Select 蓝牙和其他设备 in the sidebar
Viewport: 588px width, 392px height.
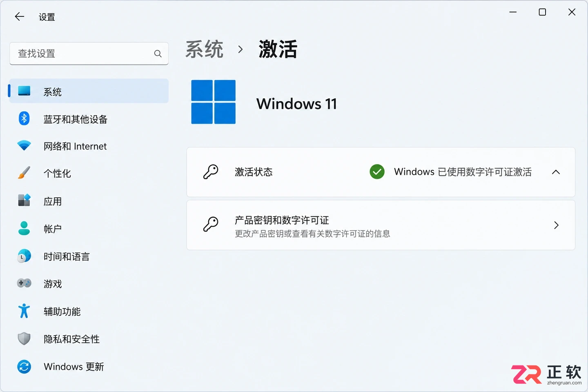click(x=89, y=119)
